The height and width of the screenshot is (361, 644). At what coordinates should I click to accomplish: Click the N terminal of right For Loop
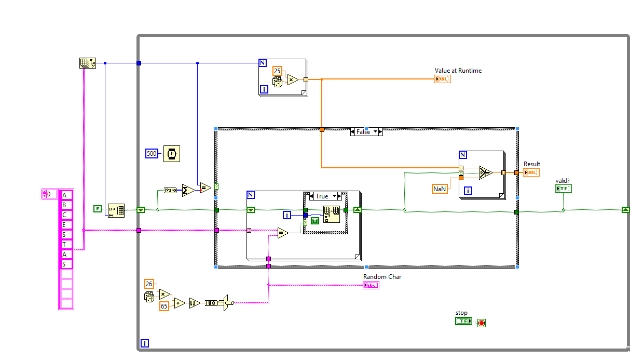tap(463, 155)
